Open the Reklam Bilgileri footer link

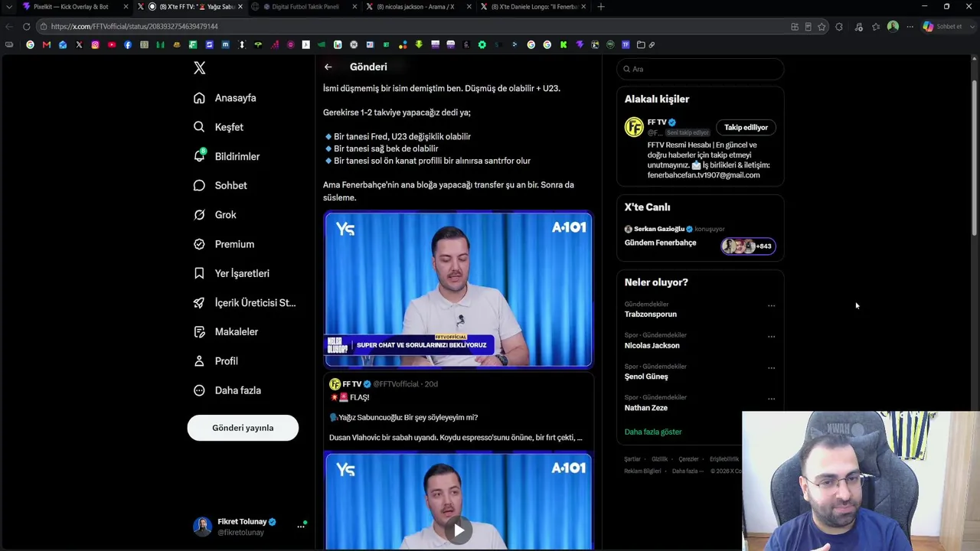[x=642, y=471]
